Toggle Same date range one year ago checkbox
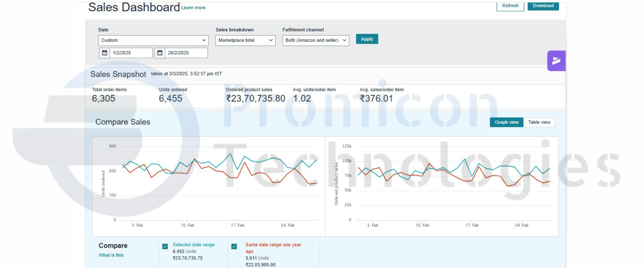This screenshot has height=268, width=644. pyautogui.click(x=234, y=247)
